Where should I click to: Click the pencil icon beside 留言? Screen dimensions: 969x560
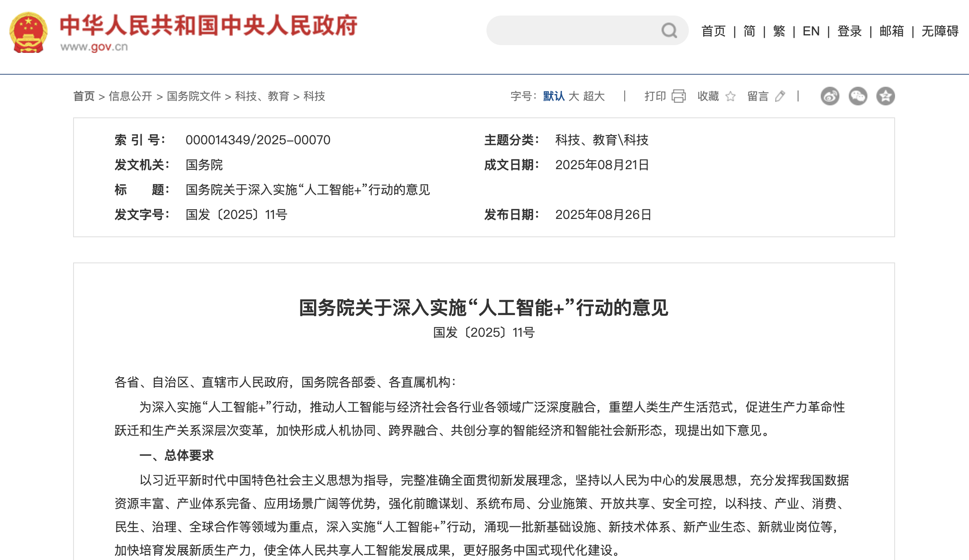pos(781,97)
